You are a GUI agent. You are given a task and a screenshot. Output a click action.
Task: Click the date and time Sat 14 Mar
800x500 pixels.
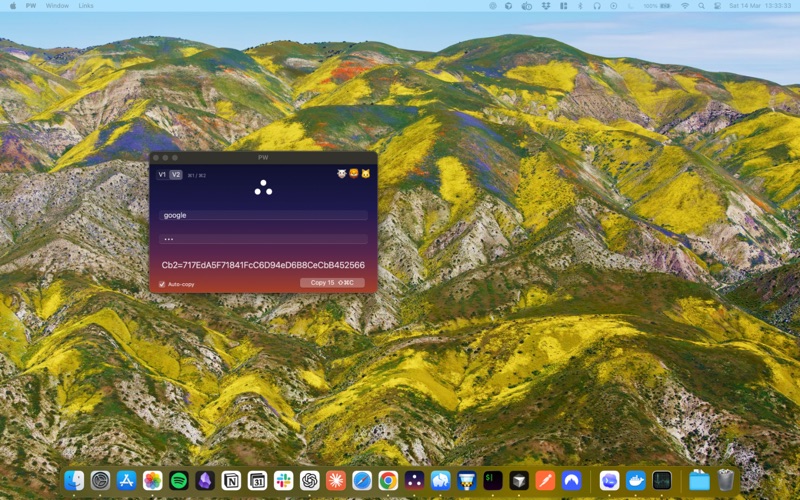click(x=760, y=6)
